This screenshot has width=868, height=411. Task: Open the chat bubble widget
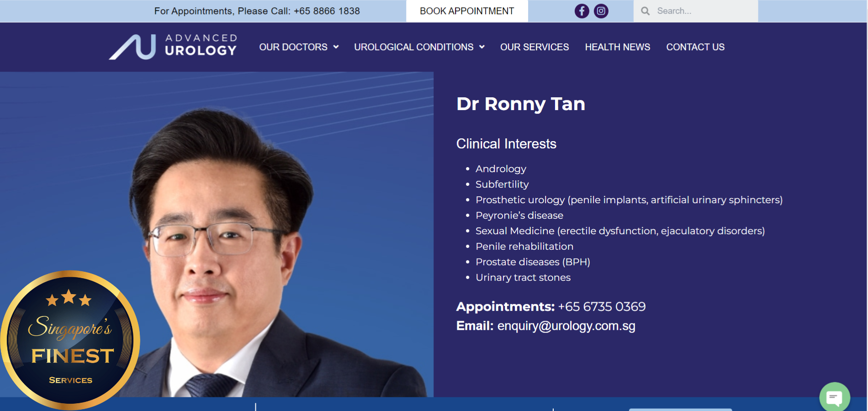[834, 397]
